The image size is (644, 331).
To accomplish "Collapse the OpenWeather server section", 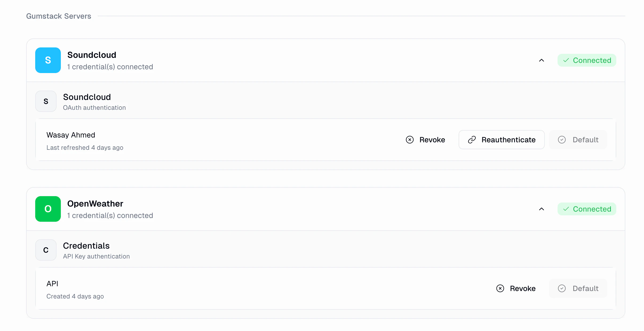I will point(541,209).
